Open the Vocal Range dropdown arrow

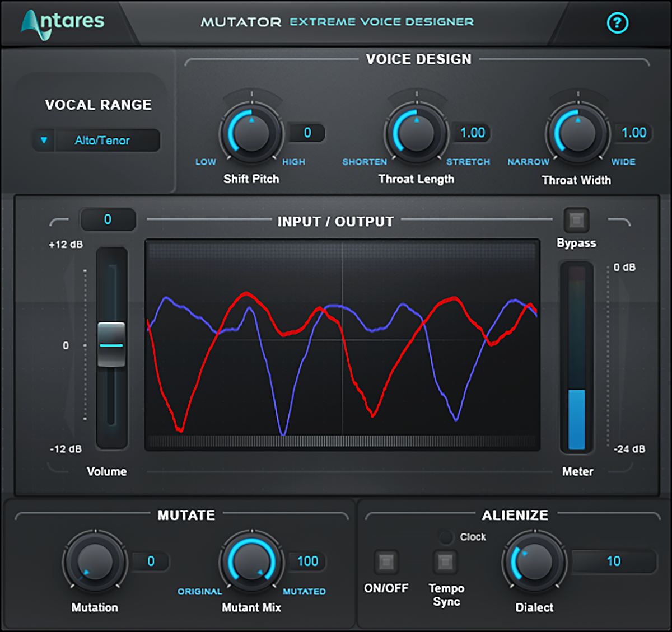pyautogui.click(x=44, y=140)
